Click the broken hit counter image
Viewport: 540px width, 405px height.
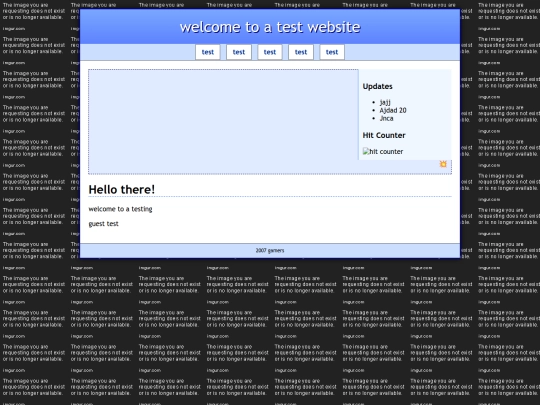click(383, 152)
